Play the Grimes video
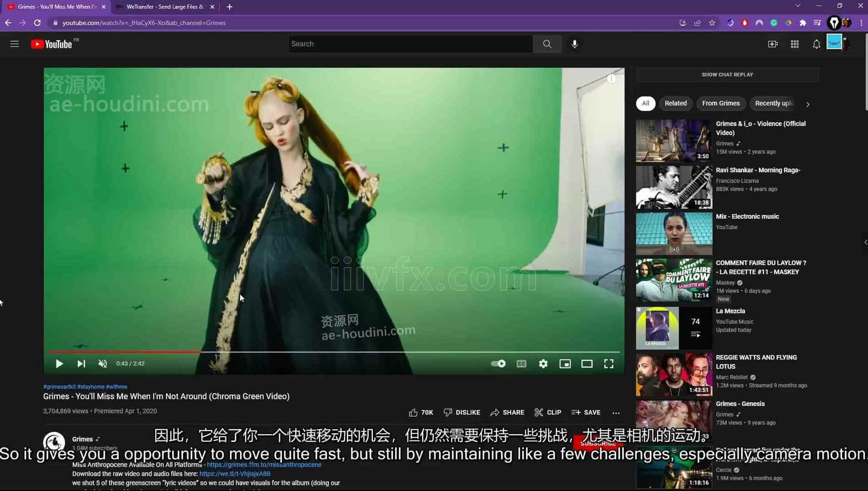868x491 pixels. (x=59, y=364)
